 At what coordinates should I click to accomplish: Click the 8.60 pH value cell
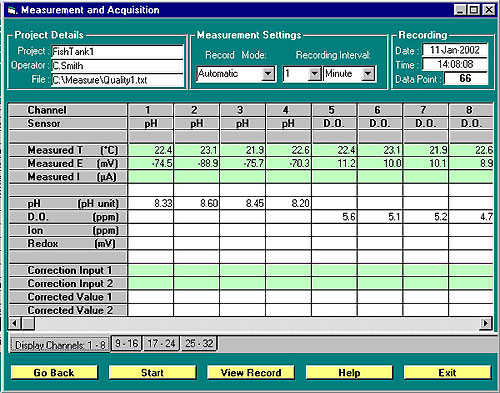pyautogui.click(x=197, y=203)
